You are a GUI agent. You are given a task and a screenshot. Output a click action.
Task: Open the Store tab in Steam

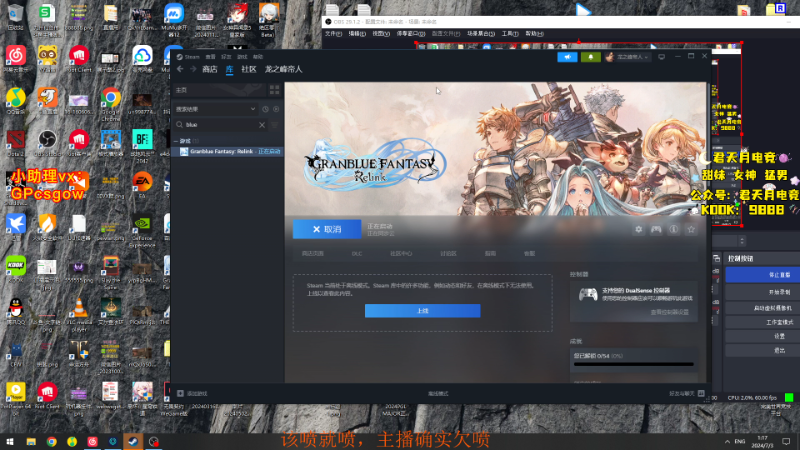point(210,69)
